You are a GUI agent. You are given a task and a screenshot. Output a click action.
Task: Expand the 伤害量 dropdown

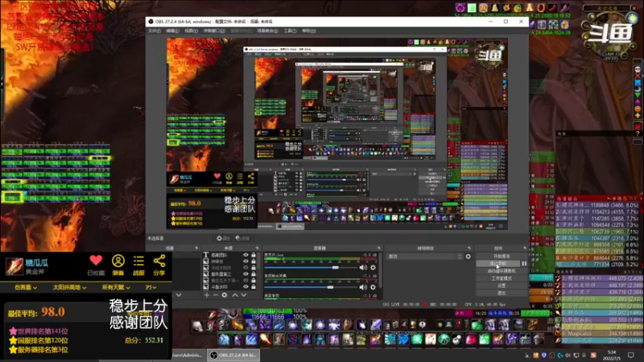26,288
